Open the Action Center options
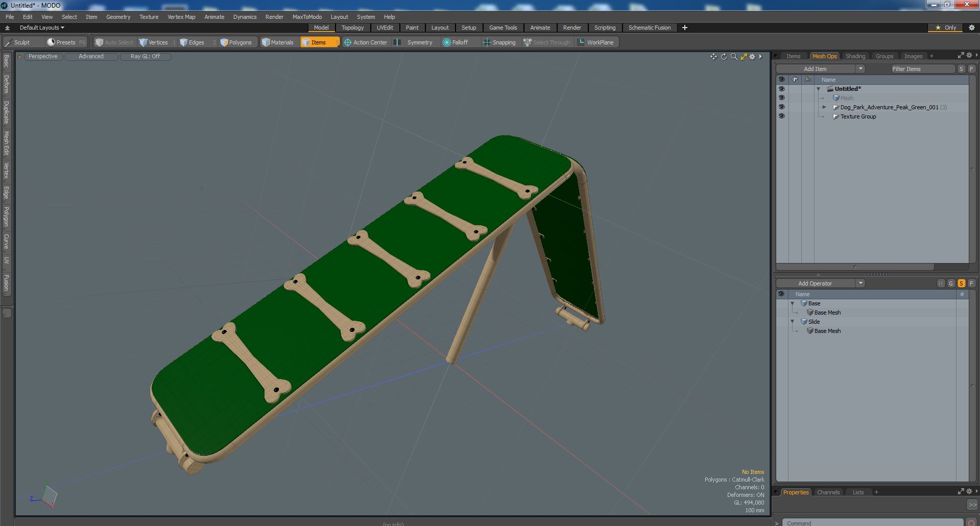This screenshot has width=980, height=526. [x=366, y=42]
